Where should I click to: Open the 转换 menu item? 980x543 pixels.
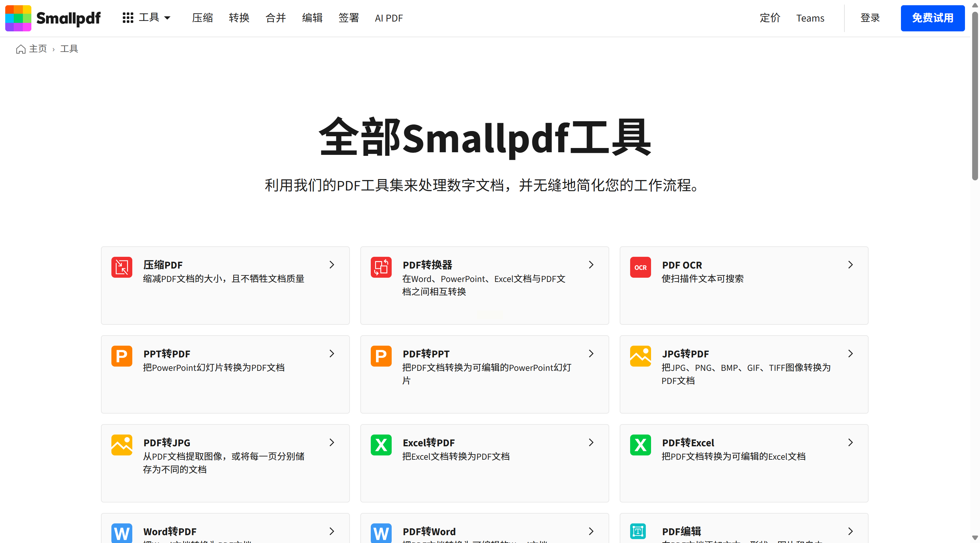coord(239,18)
